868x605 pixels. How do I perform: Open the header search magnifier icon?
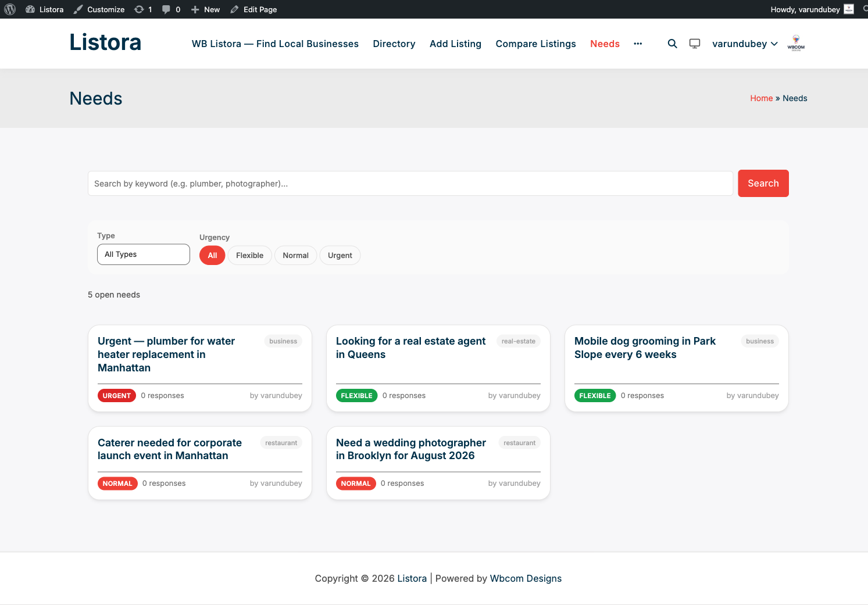click(672, 44)
